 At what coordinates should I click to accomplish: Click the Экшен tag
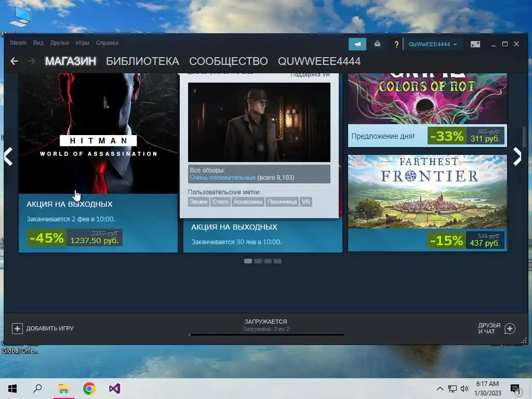198,202
